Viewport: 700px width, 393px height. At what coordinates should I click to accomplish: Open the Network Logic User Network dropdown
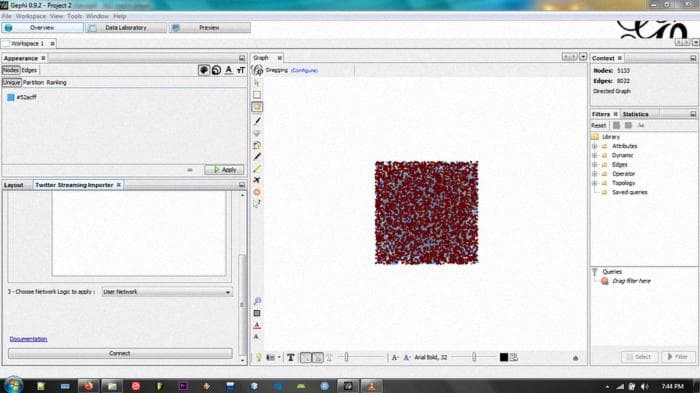coord(167,292)
